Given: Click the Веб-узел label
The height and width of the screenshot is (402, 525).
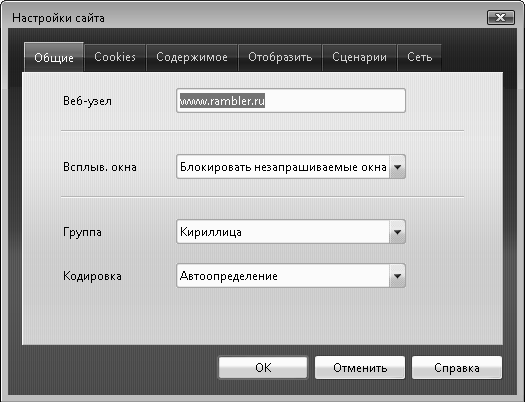Looking at the screenshot, I should pos(87,101).
